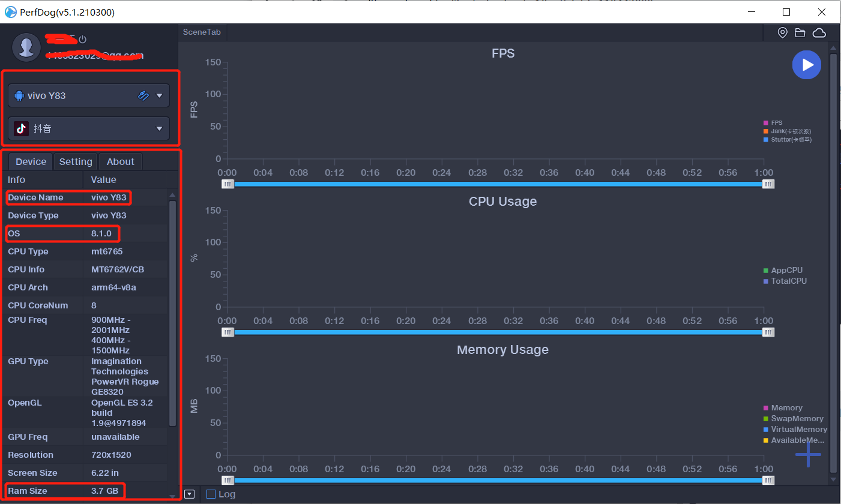Toggle the Jank series in the FPS legend
Screen dimensions: 841x504
click(x=787, y=131)
